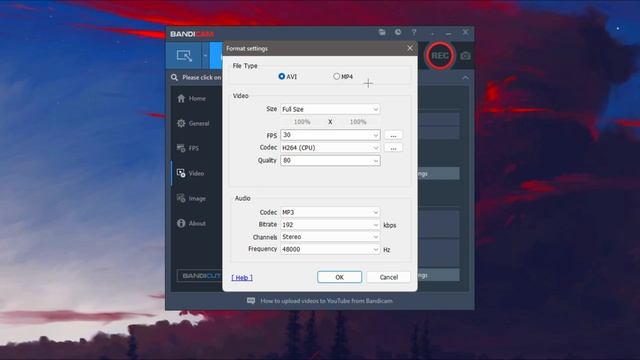Click the BANDICUT button

200,276
